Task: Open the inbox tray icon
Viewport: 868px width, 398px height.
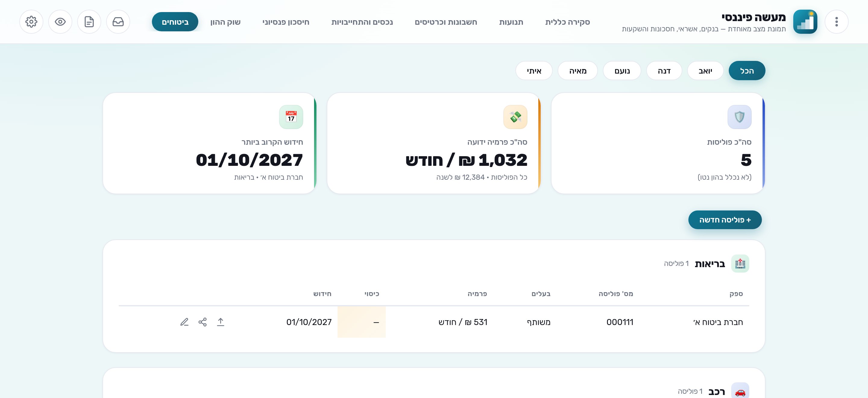Action: pyautogui.click(x=118, y=22)
